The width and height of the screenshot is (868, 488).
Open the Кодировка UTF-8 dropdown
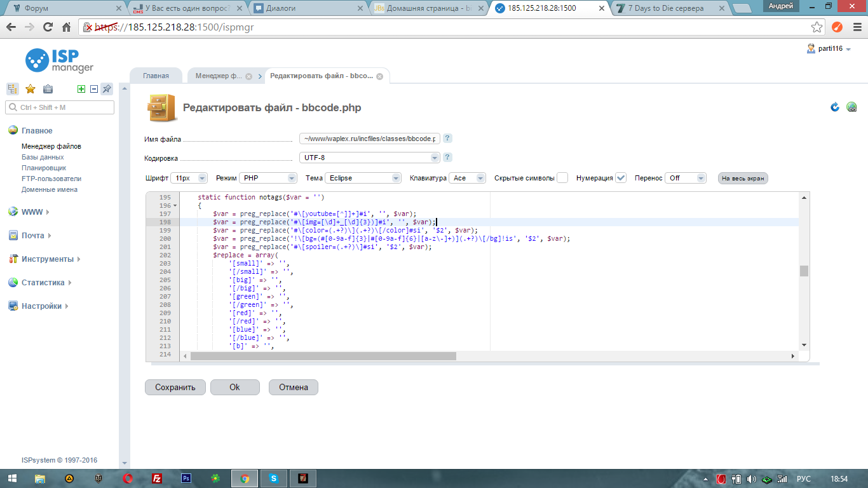point(370,158)
